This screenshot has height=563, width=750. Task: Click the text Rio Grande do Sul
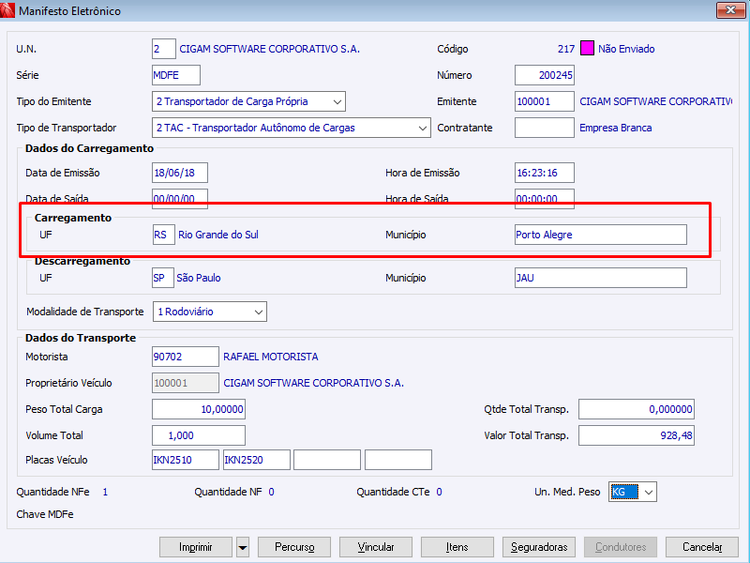pos(218,235)
